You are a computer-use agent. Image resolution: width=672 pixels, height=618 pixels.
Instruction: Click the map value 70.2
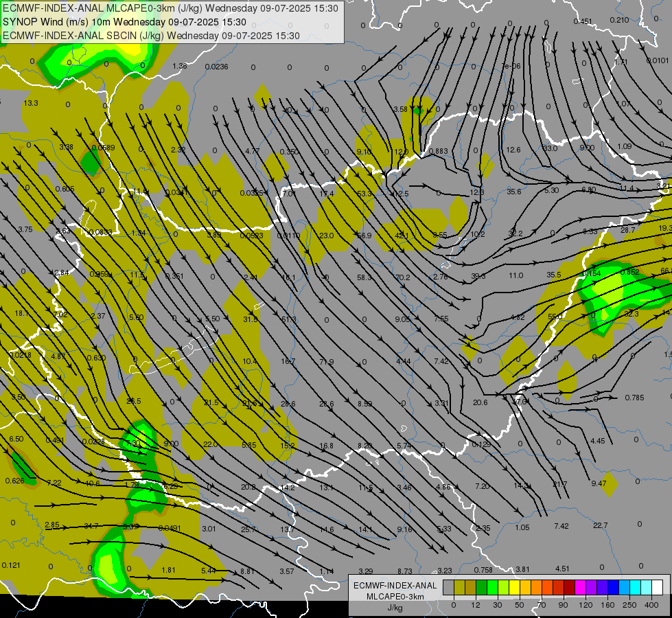coord(402,277)
